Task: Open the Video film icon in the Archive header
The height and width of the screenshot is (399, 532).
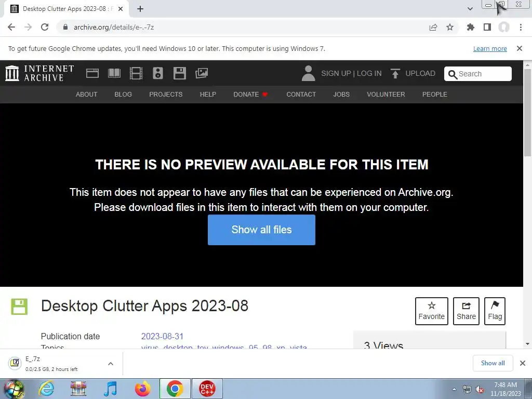Action: 136,73
